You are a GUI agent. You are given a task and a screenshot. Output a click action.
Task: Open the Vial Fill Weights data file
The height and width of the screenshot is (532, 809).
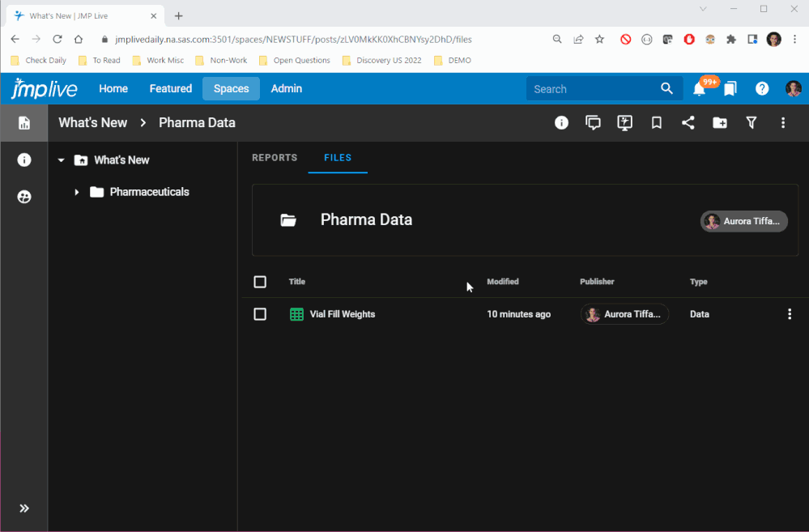(342, 314)
